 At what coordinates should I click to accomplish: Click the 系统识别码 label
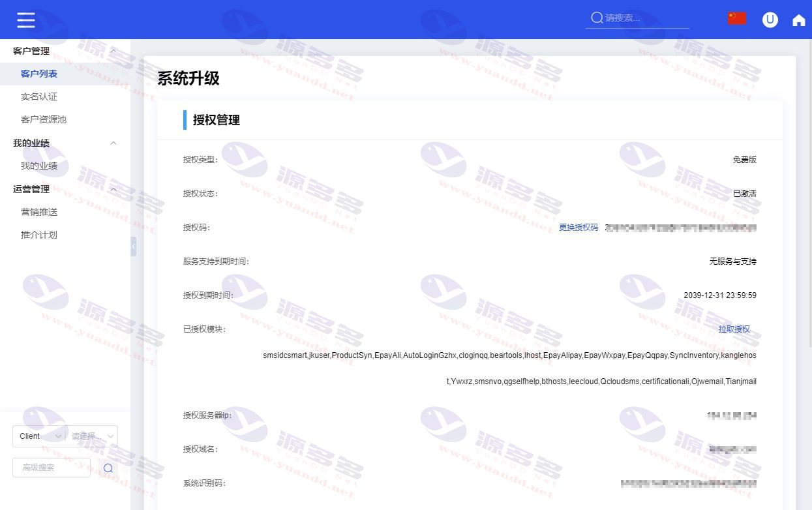[x=205, y=483]
